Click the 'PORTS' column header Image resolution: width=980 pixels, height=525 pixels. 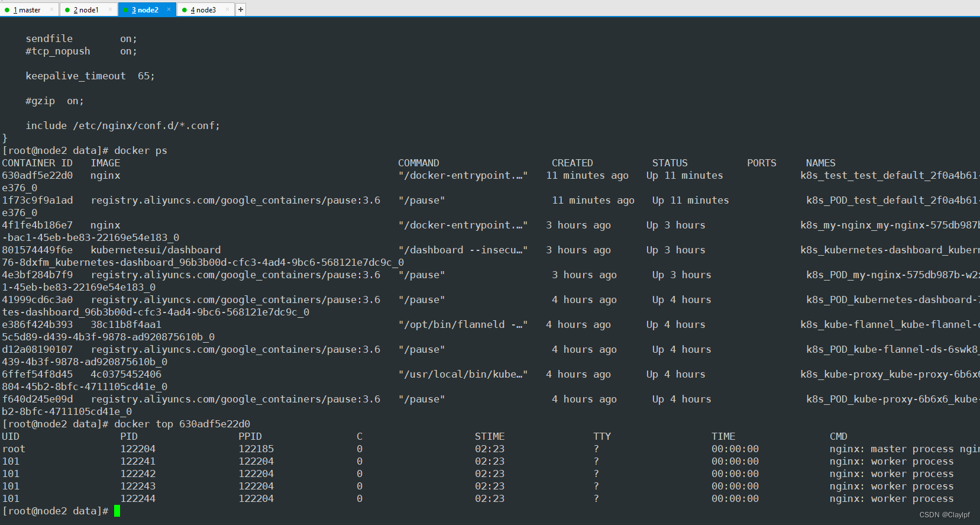pyautogui.click(x=762, y=163)
